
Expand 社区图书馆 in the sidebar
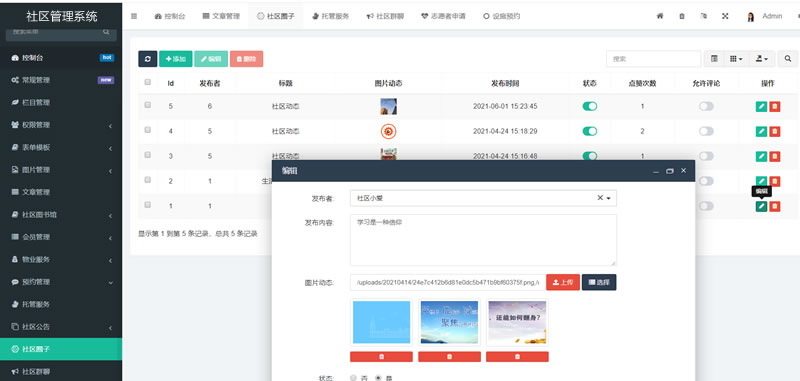[x=61, y=215]
